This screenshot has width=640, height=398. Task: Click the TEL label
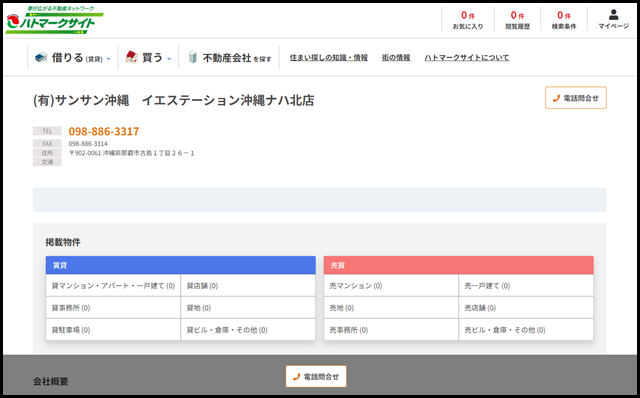pos(47,131)
